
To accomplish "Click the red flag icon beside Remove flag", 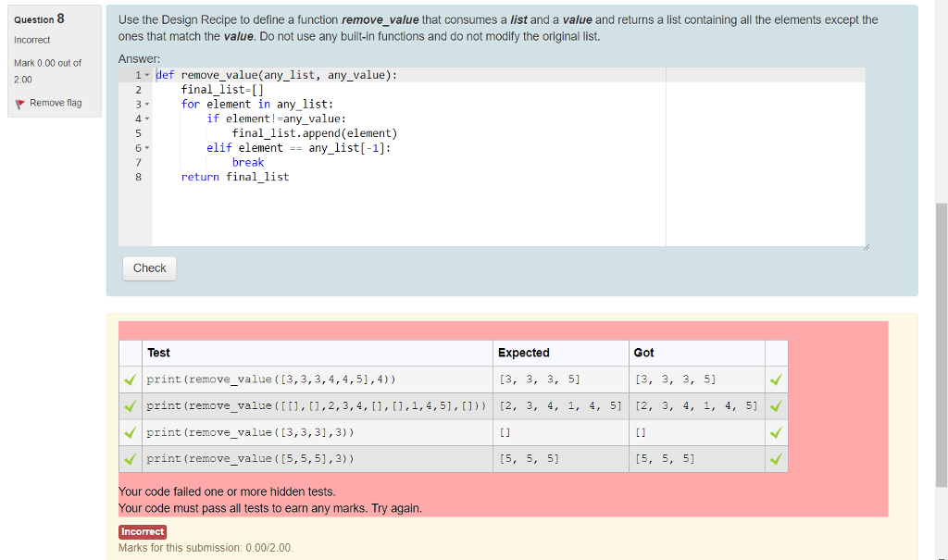I will [x=20, y=104].
